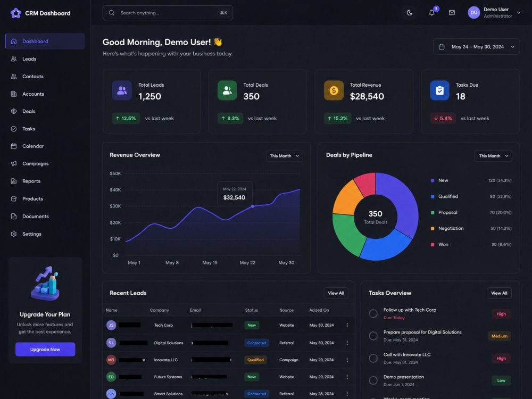The width and height of the screenshot is (532, 399).
Task: Click the Negotiation legend color swatch
Action: (432, 228)
